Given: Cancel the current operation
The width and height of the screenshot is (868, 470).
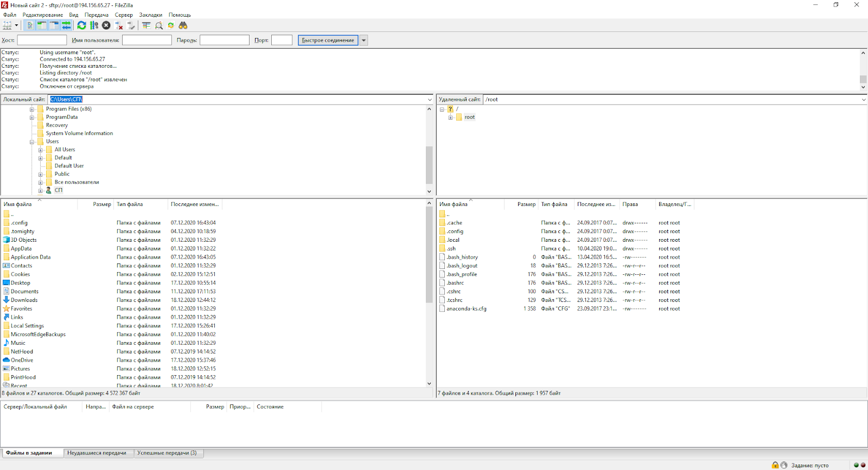Looking at the screenshot, I should click(x=106, y=25).
